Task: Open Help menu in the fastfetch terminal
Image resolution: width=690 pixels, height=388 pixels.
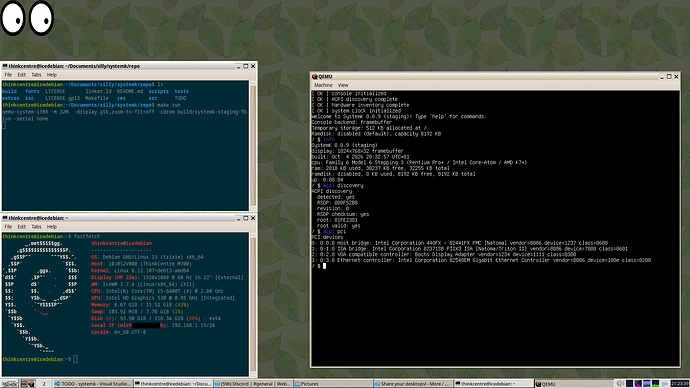Action: tap(51, 227)
